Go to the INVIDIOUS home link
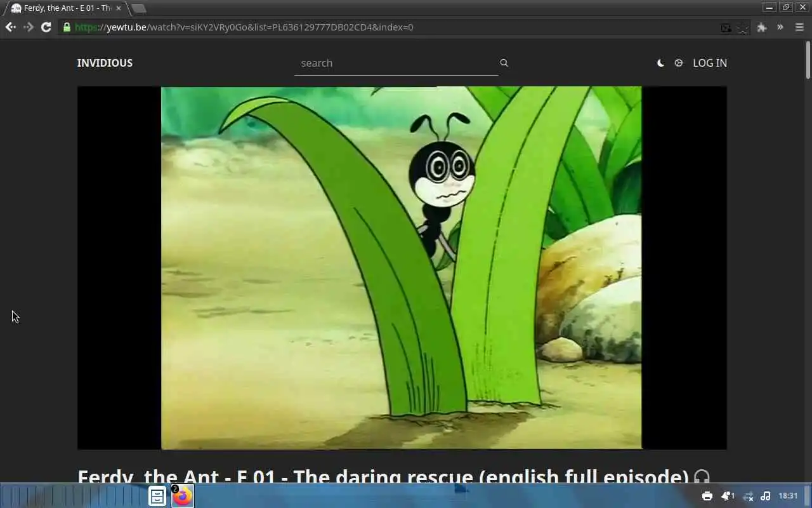 (105, 63)
